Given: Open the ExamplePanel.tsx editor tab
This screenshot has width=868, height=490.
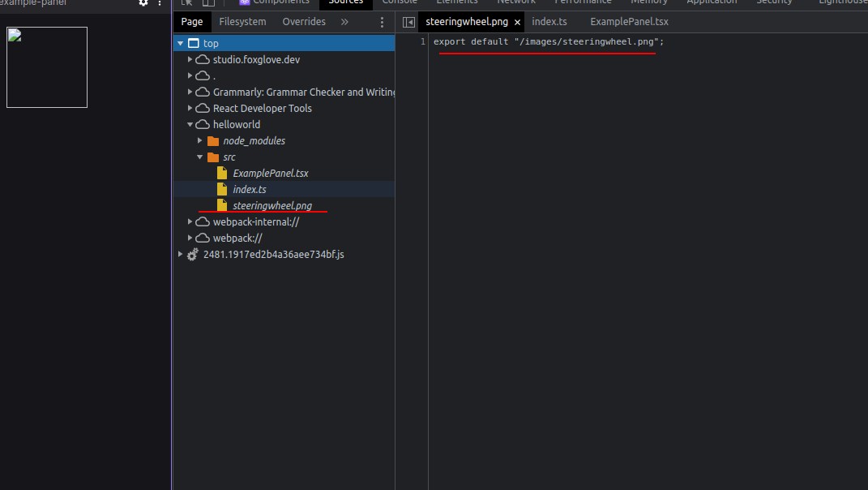Looking at the screenshot, I should 629,22.
